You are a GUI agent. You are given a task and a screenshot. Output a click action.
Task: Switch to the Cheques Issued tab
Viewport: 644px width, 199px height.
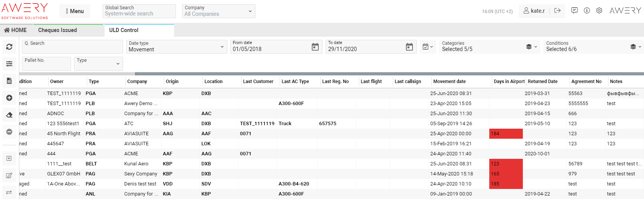[57, 30]
